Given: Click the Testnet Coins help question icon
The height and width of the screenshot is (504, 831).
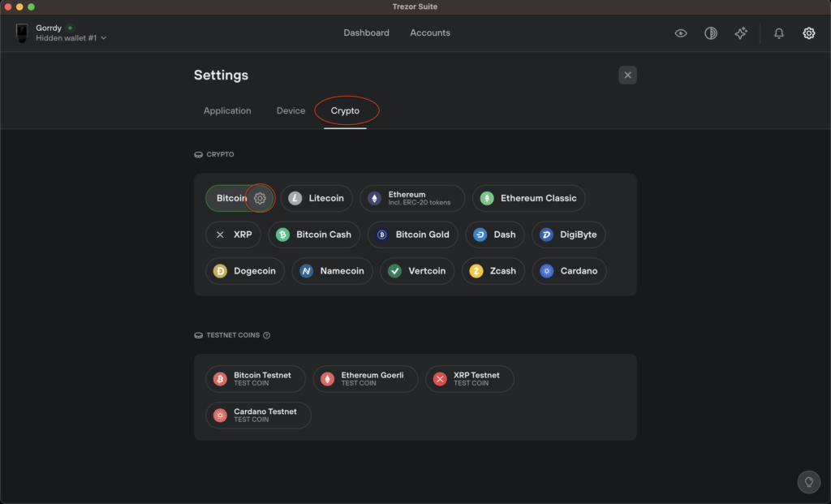Looking at the screenshot, I should click(266, 335).
